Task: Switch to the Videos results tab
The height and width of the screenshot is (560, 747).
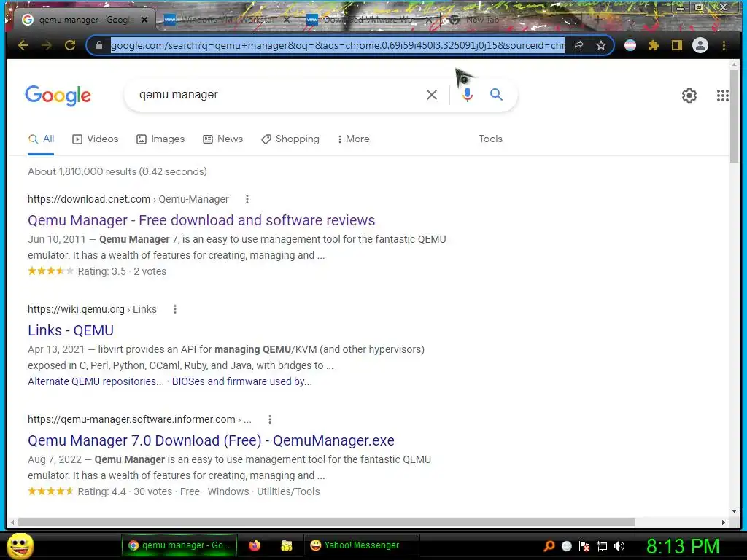Action: (x=96, y=139)
